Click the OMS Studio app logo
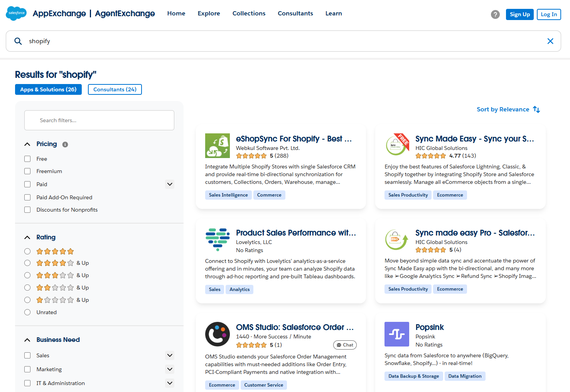570x392 pixels. 217,334
